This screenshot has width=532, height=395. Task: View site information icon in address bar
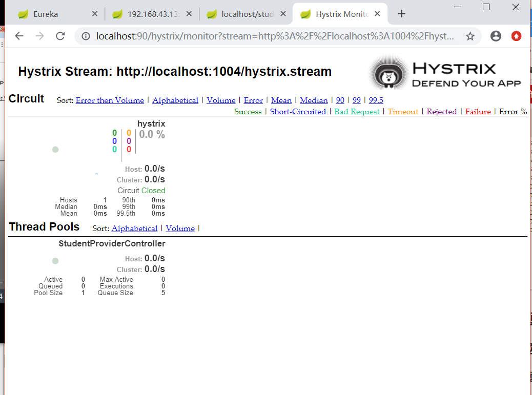click(86, 36)
